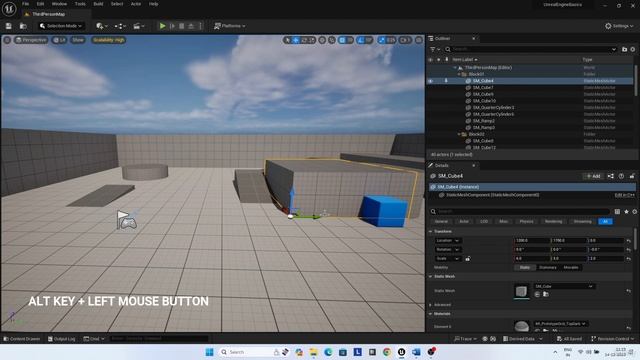Click the Eject player icon
Image resolution: width=640 pixels, height=360 pixels.
tap(191, 26)
